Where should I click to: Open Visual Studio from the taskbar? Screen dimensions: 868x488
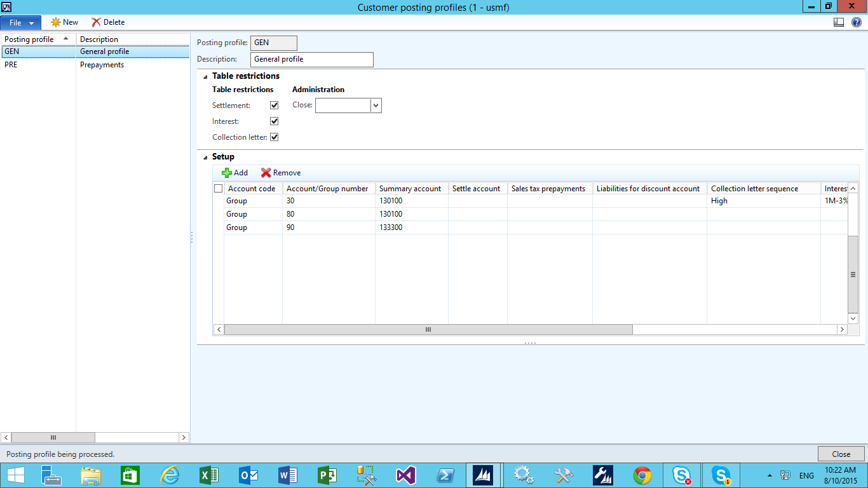click(406, 475)
